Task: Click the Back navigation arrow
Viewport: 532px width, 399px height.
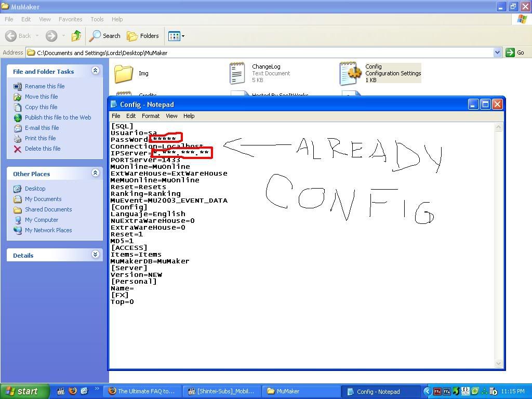Action: [x=18, y=36]
